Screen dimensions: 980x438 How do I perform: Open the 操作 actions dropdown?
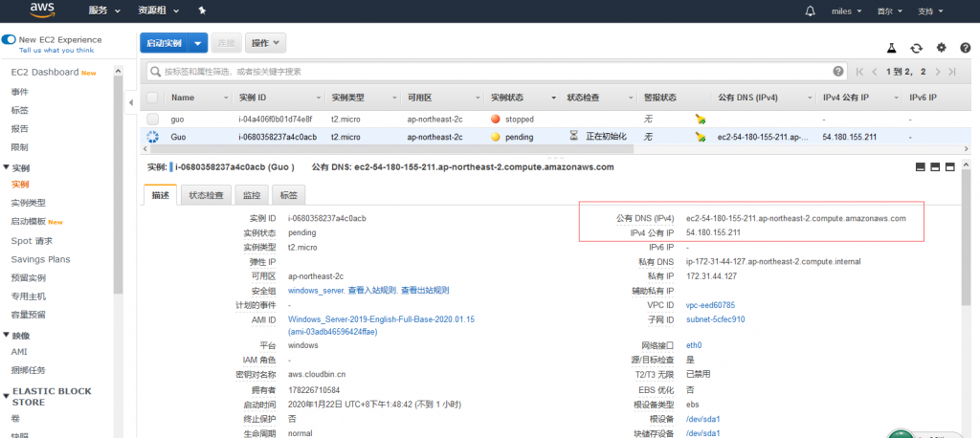(x=265, y=43)
